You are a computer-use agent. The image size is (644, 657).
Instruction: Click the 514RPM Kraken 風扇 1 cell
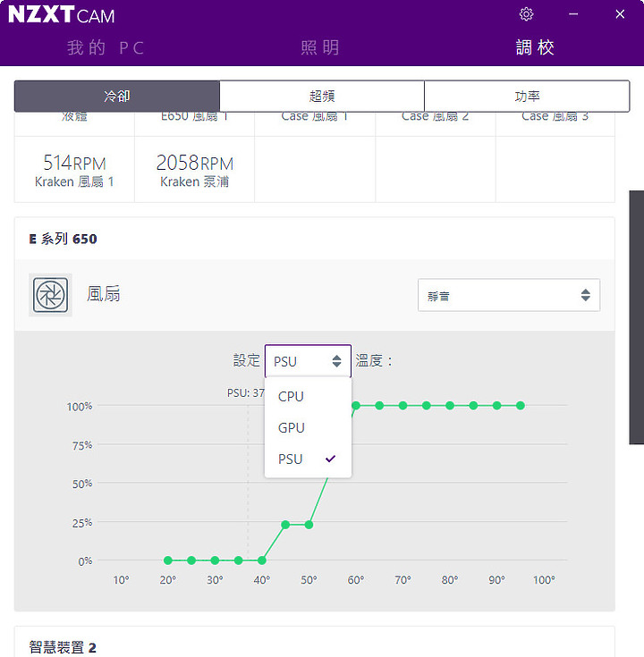pos(74,170)
